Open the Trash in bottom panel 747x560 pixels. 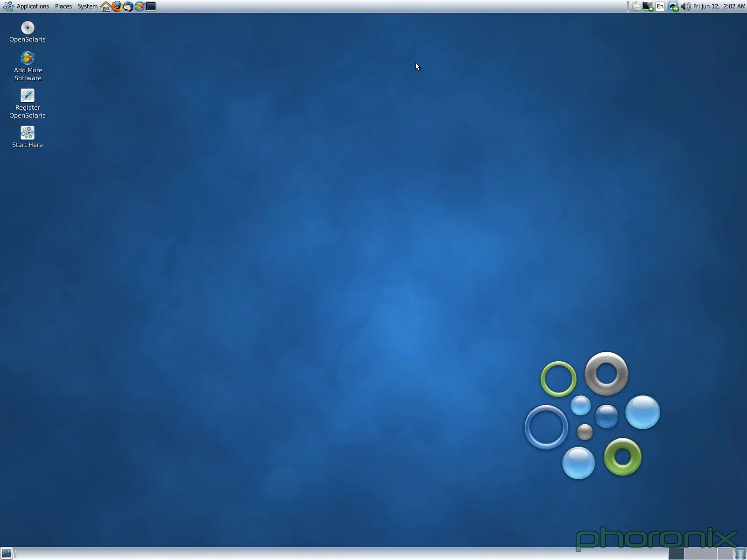[x=740, y=553]
